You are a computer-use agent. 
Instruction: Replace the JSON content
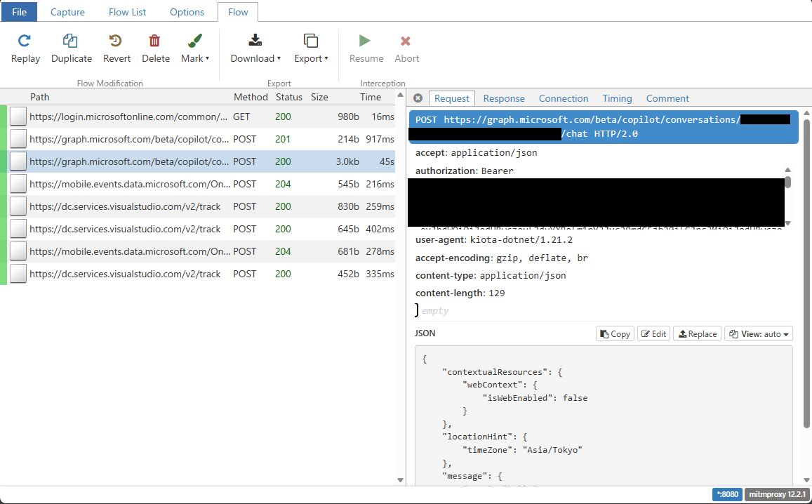click(x=697, y=333)
